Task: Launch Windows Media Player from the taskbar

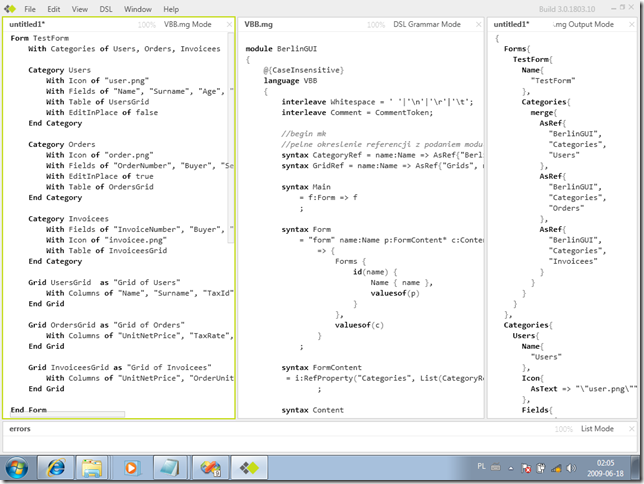Action: [x=129, y=467]
